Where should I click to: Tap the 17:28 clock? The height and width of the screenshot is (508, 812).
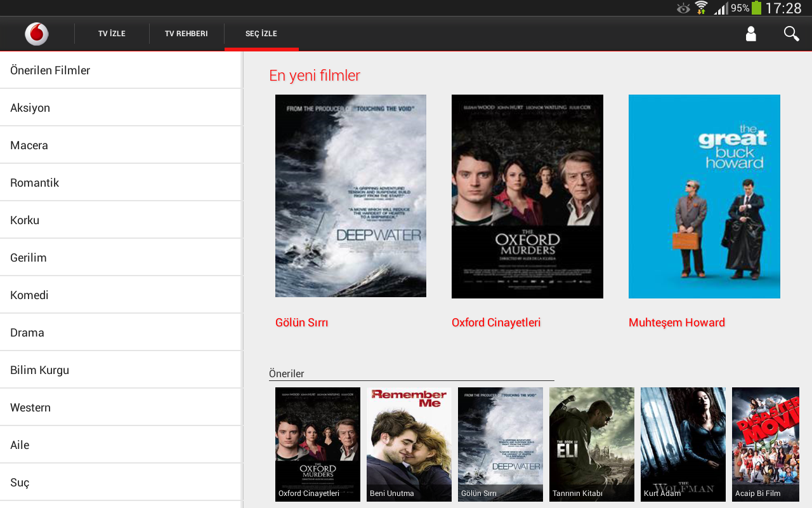click(783, 8)
